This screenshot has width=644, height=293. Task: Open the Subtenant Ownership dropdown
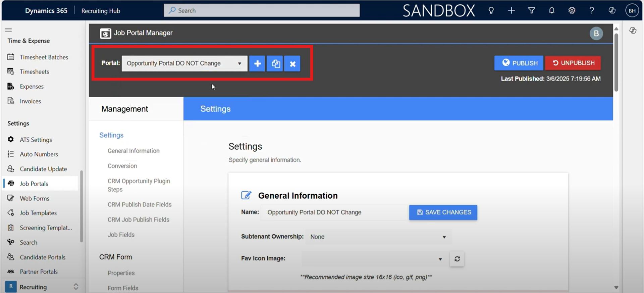(378, 237)
